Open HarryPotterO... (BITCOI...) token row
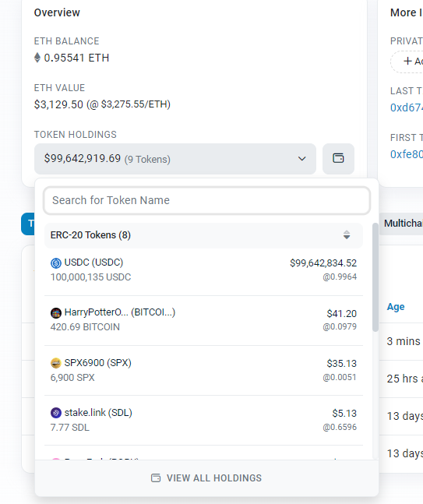This screenshot has height=504, width=423. tap(203, 320)
